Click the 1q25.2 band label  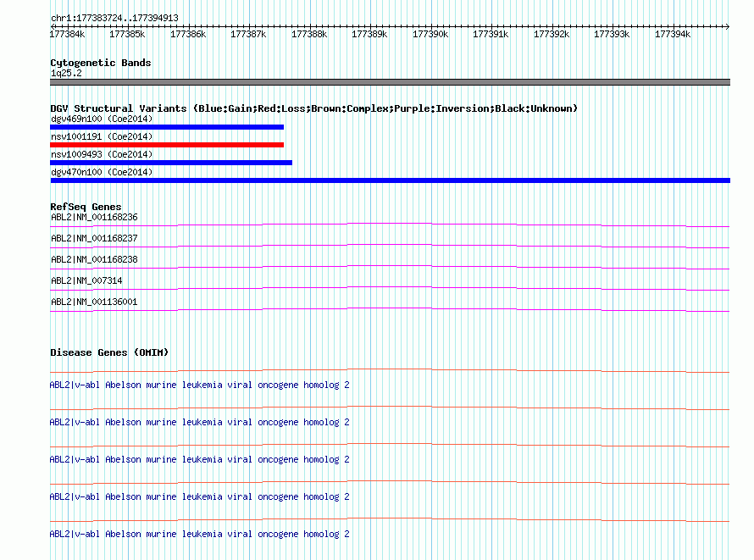click(66, 73)
